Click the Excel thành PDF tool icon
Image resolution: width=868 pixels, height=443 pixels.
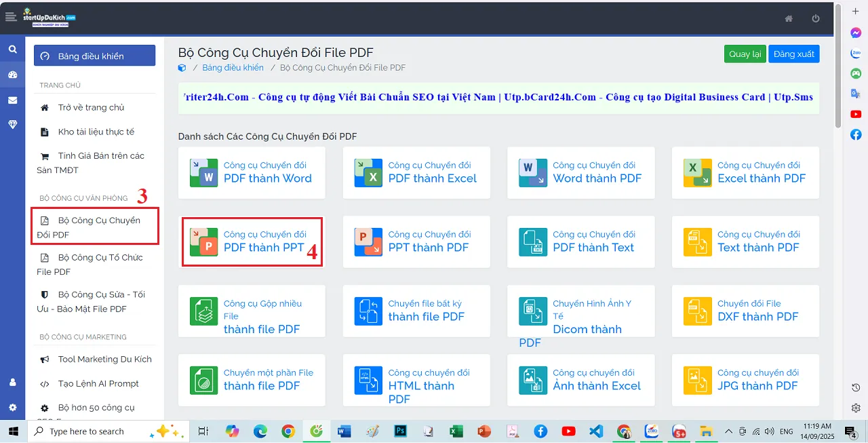[698, 173]
